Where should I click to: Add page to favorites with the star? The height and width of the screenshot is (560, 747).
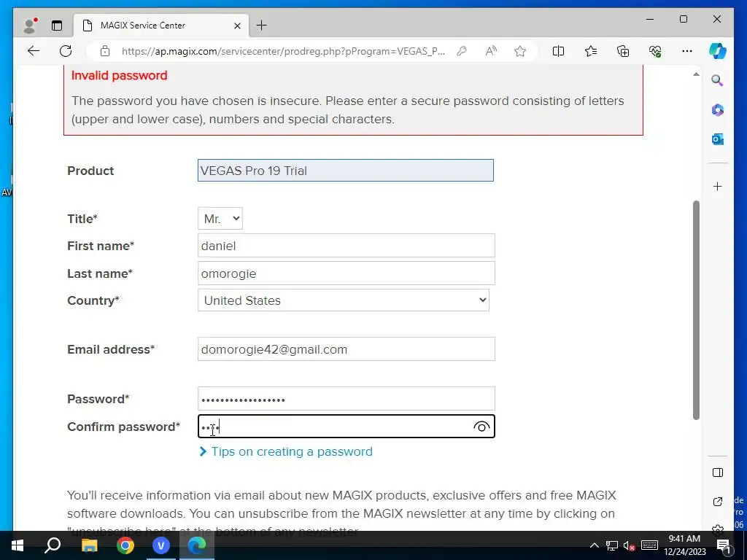click(520, 51)
